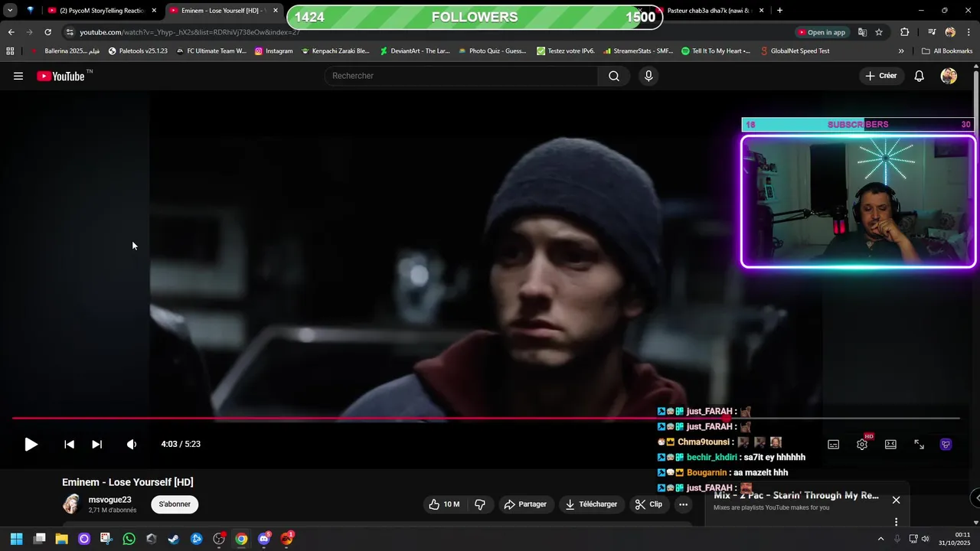Viewport: 980px width, 551px height.
Task: Close the Mix playlist panel
Action: point(896,500)
